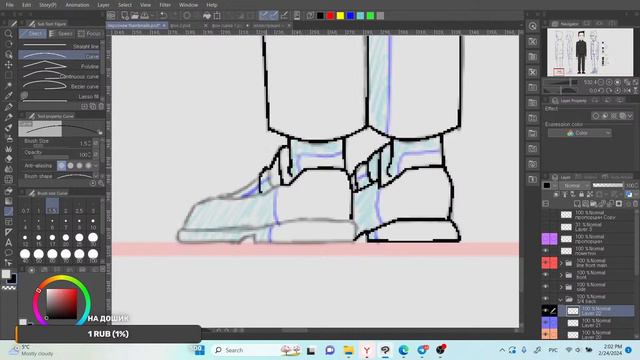Select the Zoom magnifier tool
The image size is (640, 360).
pyautogui.click(x=8, y=33)
